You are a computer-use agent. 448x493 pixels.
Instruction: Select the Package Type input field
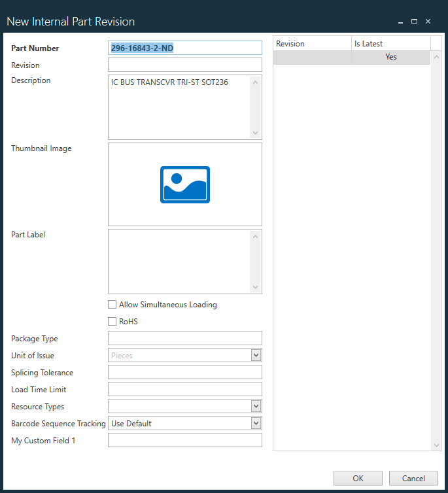pos(184,338)
